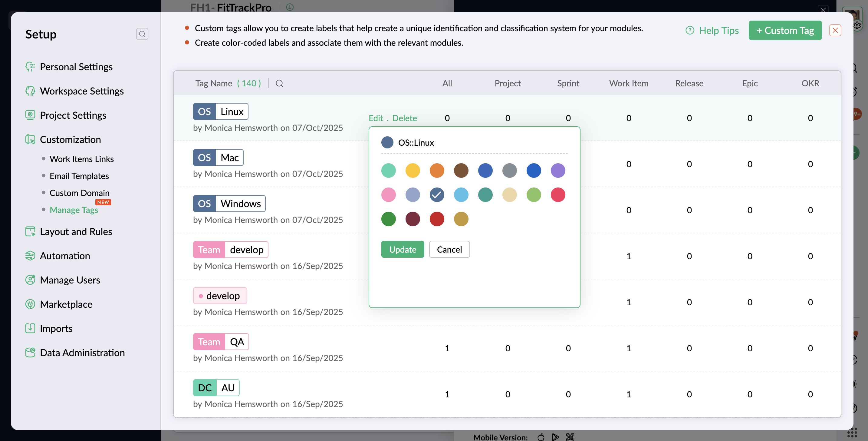Screen dimensions: 868x441
Task: Expand Layout and Rules section
Action: pos(76,232)
